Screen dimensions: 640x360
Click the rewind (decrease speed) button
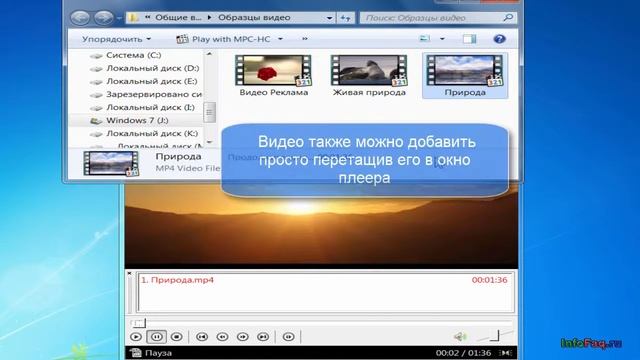click(x=222, y=337)
